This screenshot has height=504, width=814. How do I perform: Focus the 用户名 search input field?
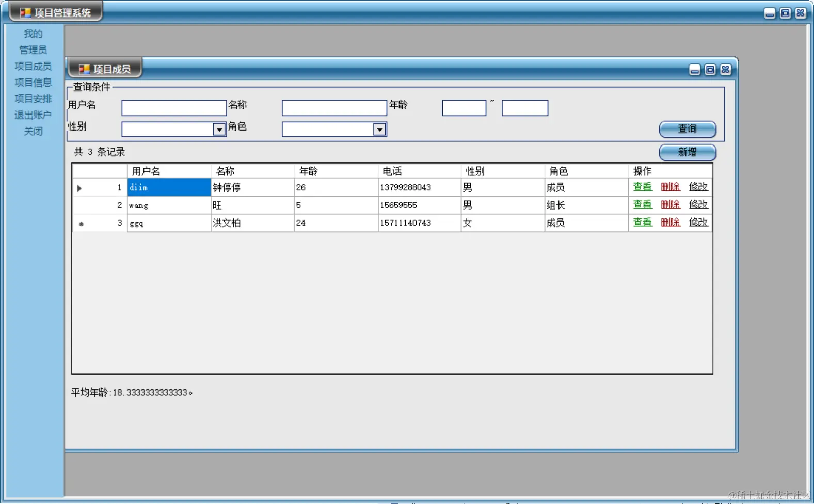coord(174,108)
